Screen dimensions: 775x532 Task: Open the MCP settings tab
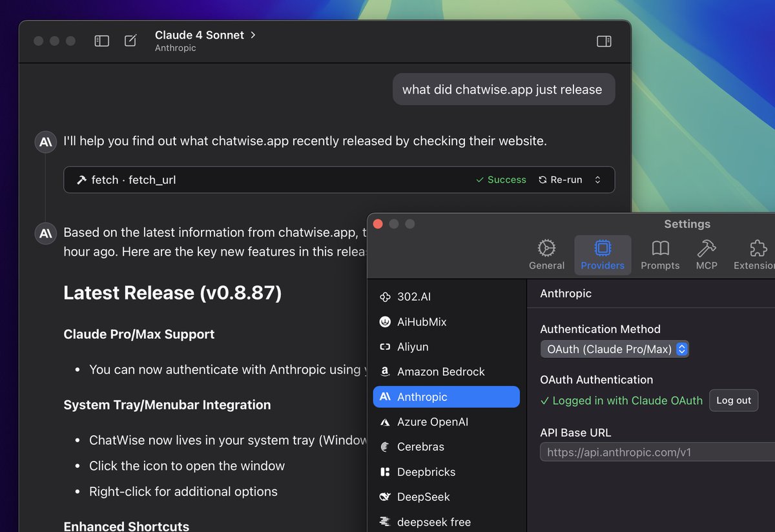(x=707, y=255)
